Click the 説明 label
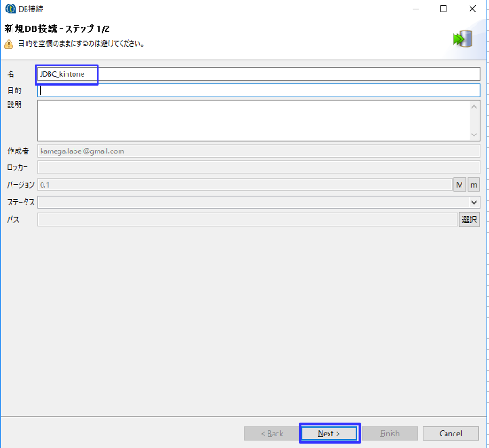This screenshot has width=489, height=448. 14,104
